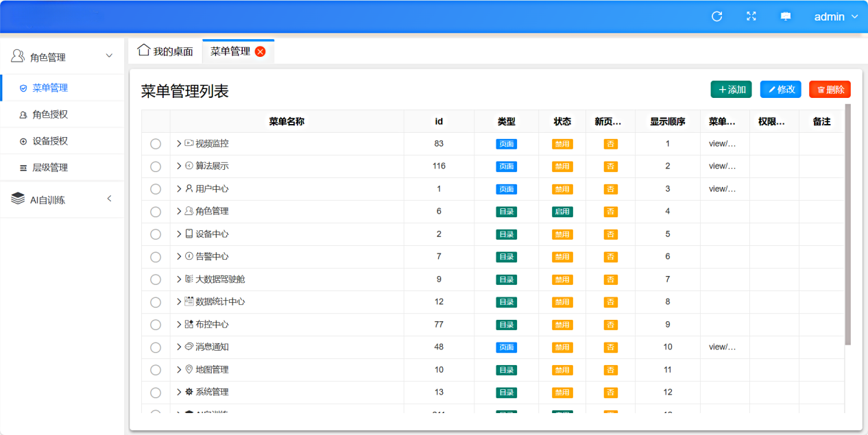This screenshot has width=868, height=435.
Task: Open 角色授权 in the sidebar
Action: (x=62, y=114)
